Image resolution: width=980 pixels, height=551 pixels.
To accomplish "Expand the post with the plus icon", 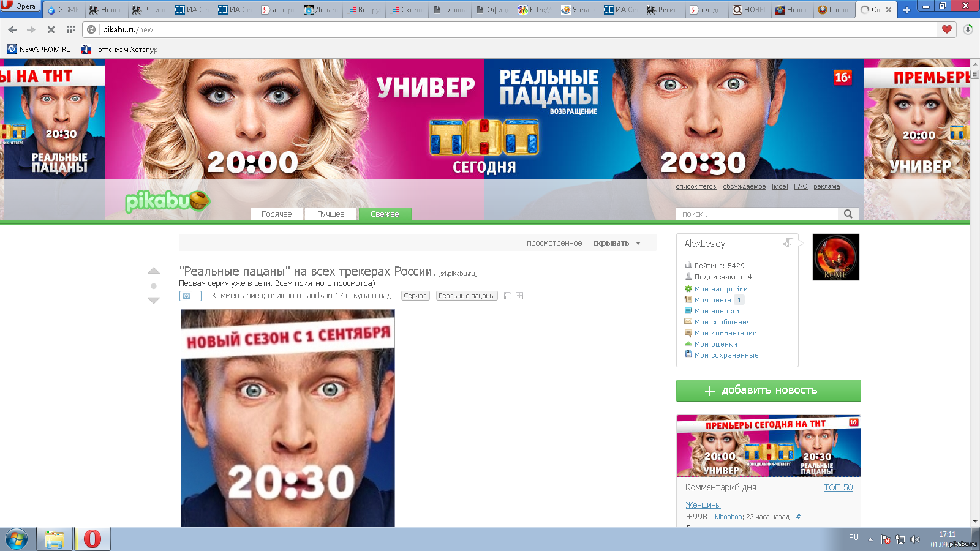I will click(519, 296).
